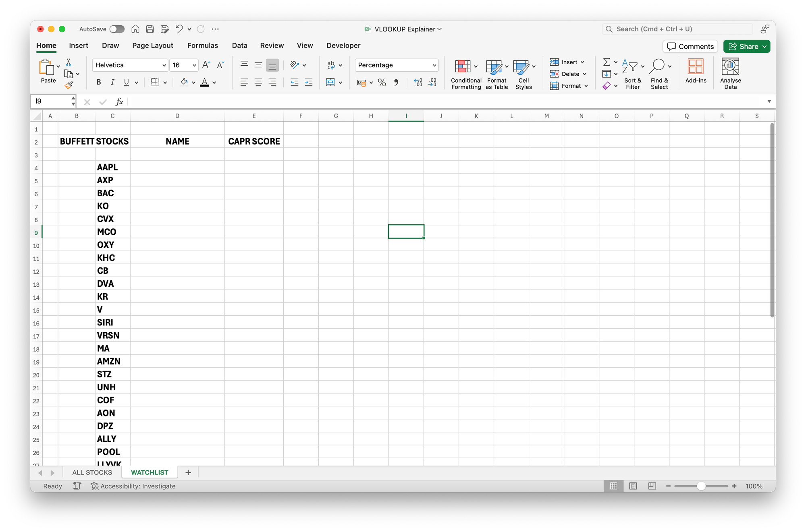806x532 pixels.
Task: Open Find & Select magnifier icon
Action: (x=657, y=66)
